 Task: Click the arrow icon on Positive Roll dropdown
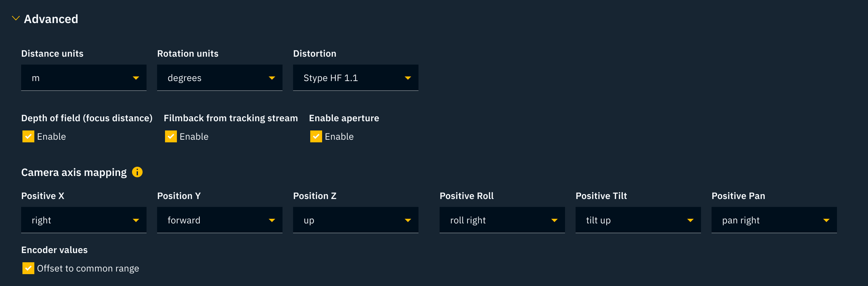pos(554,220)
